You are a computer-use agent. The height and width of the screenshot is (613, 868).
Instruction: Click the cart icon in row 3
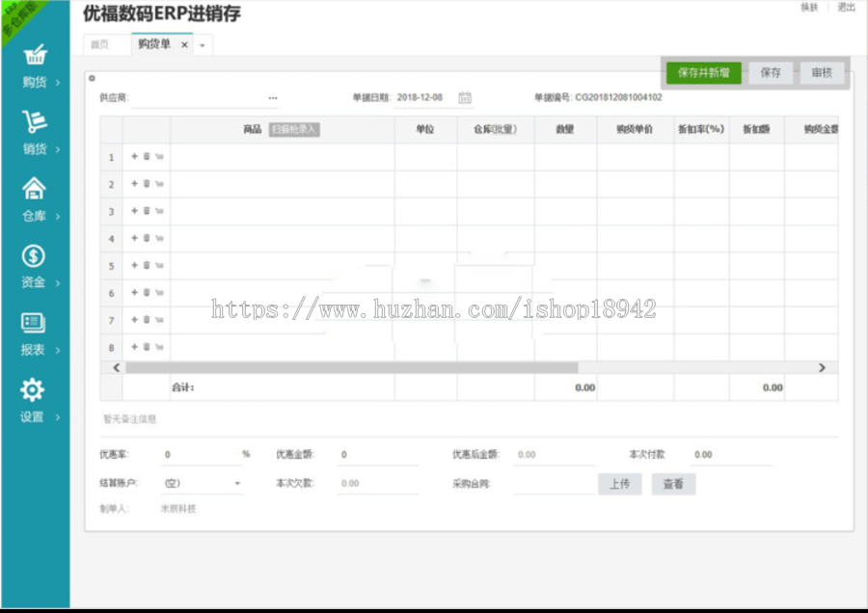pyautogui.click(x=159, y=211)
